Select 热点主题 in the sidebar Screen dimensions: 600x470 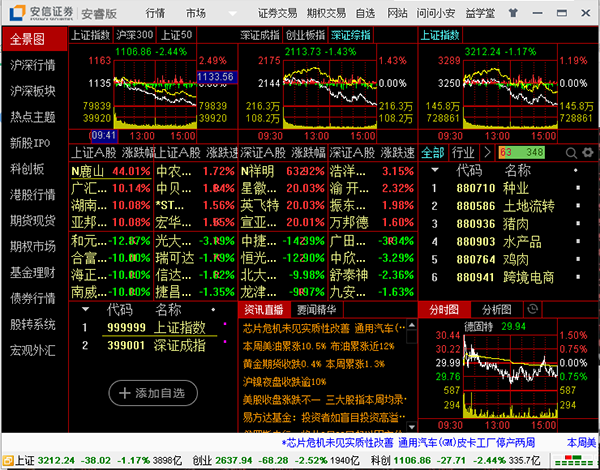tap(33, 117)
